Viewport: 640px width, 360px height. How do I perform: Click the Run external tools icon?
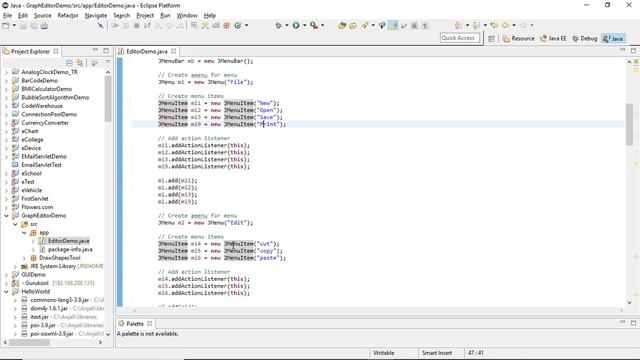(x=313, y=25)
